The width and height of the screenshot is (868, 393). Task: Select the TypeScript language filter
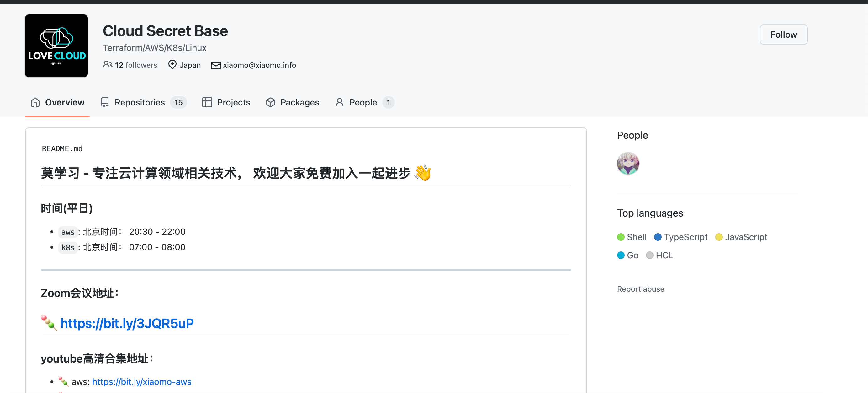coord(685,237)
